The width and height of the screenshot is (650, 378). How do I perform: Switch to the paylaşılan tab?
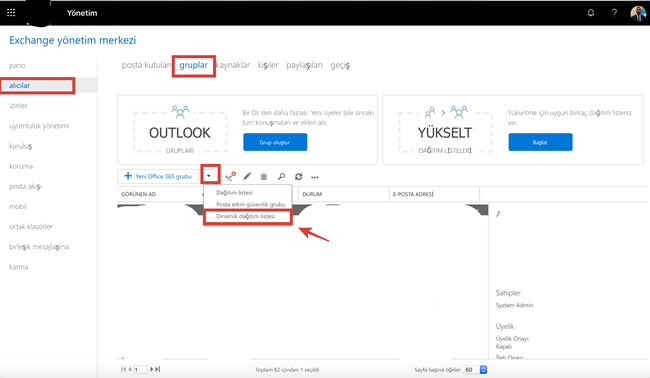click(304, 65)
